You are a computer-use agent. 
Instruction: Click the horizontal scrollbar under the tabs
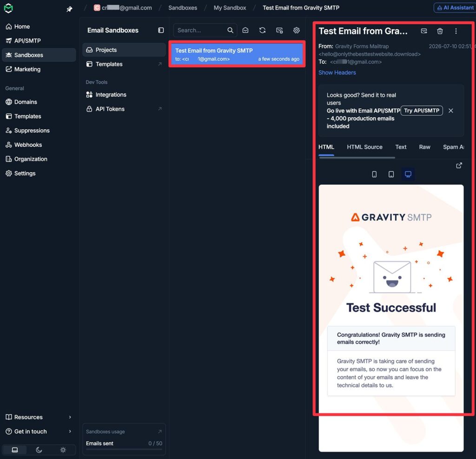(357, 158)
